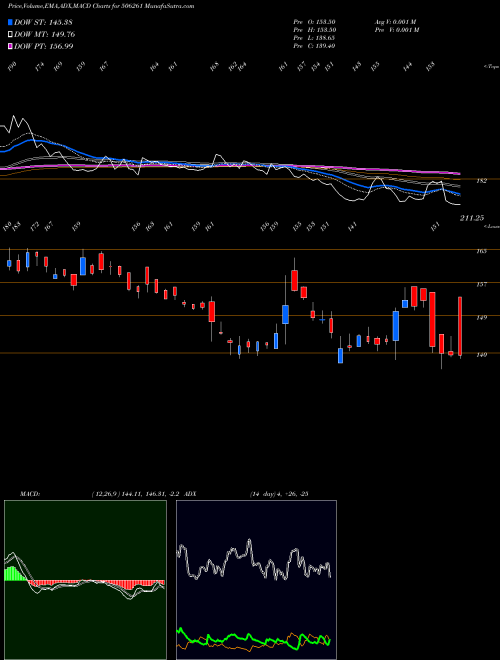The width and height of the screenshot is (500, 660).
Task: Click the MACD: heading label
Action: point(29,493)
